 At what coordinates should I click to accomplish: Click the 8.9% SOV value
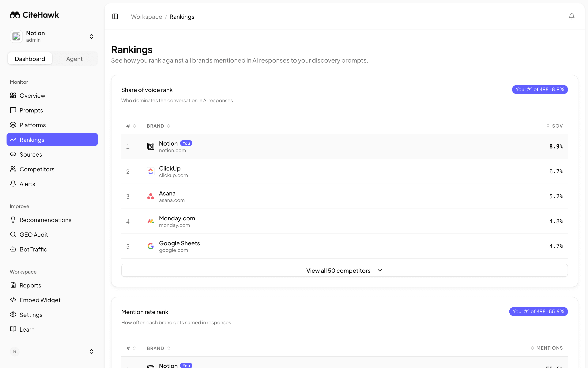pyautogui.click(x=556, y=146)
